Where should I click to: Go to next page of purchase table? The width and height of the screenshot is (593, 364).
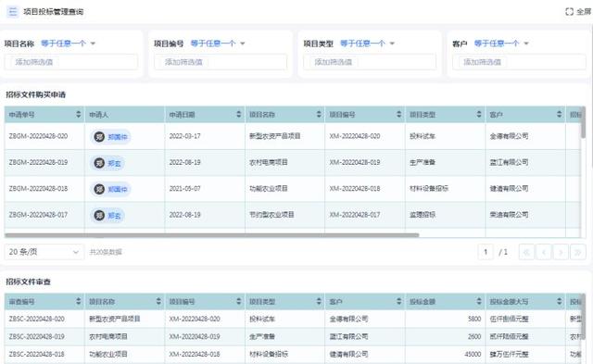pyautogui.click(x=561, y=252)
